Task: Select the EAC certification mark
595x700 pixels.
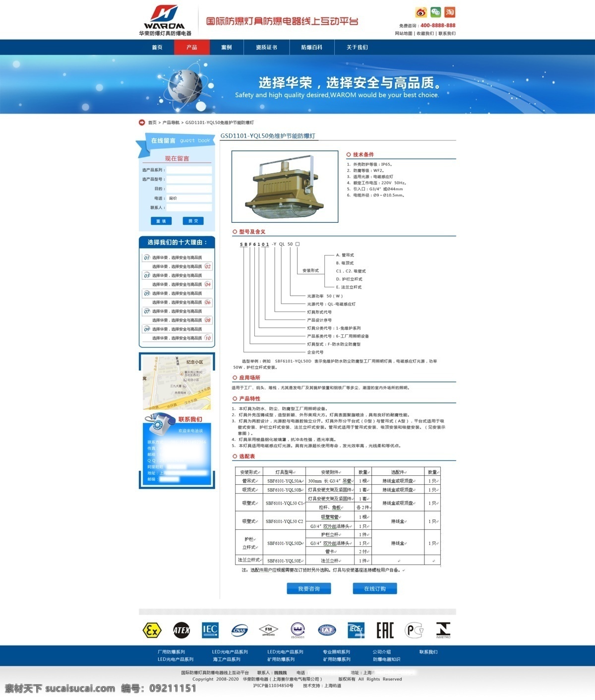Action: coord(385,630)
